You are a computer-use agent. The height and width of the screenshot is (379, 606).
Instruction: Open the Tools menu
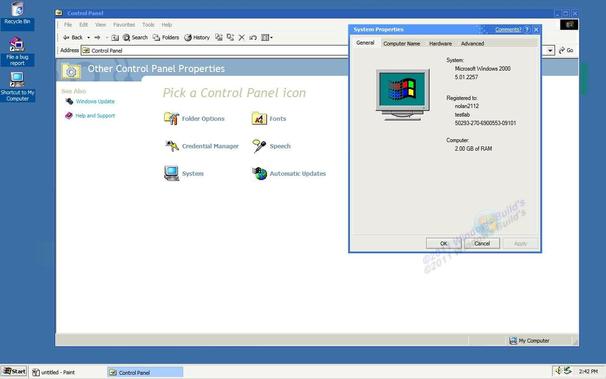tap(148, 25)
